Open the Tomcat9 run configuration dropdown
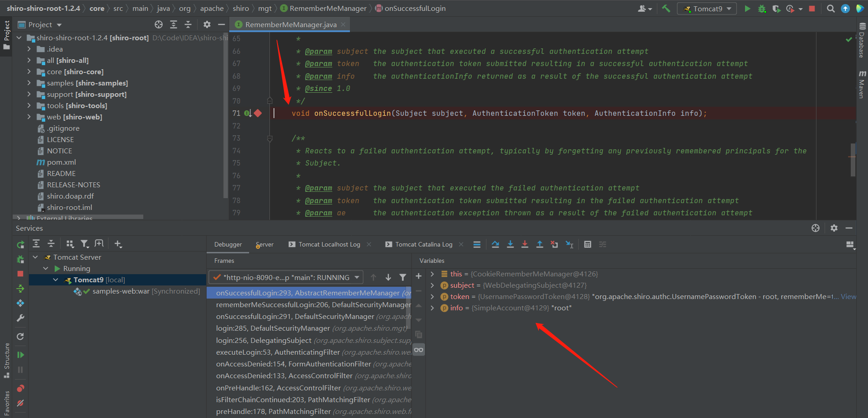 click(707, 9)
